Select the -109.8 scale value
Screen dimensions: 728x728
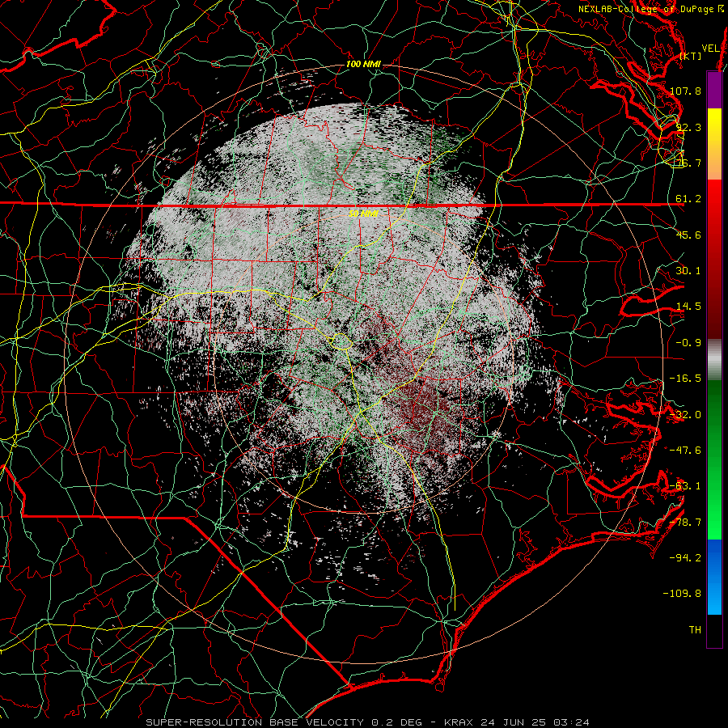(x=682, y=594)
